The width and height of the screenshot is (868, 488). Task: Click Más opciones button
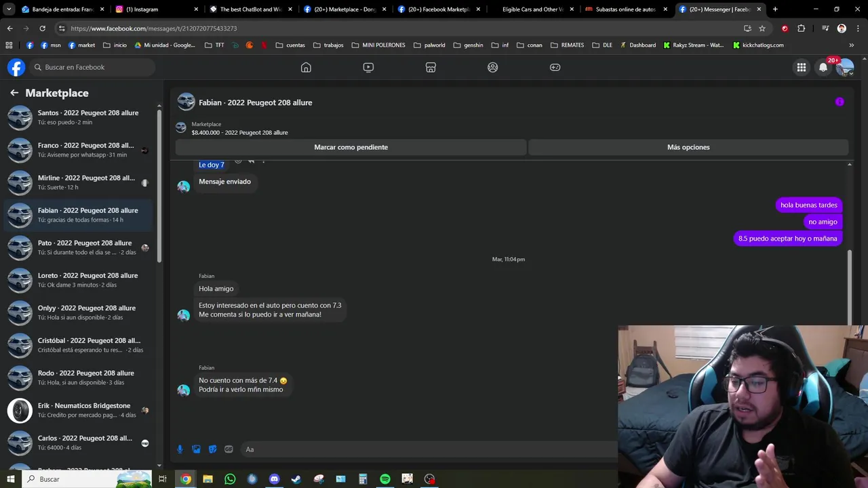point(688,147)
